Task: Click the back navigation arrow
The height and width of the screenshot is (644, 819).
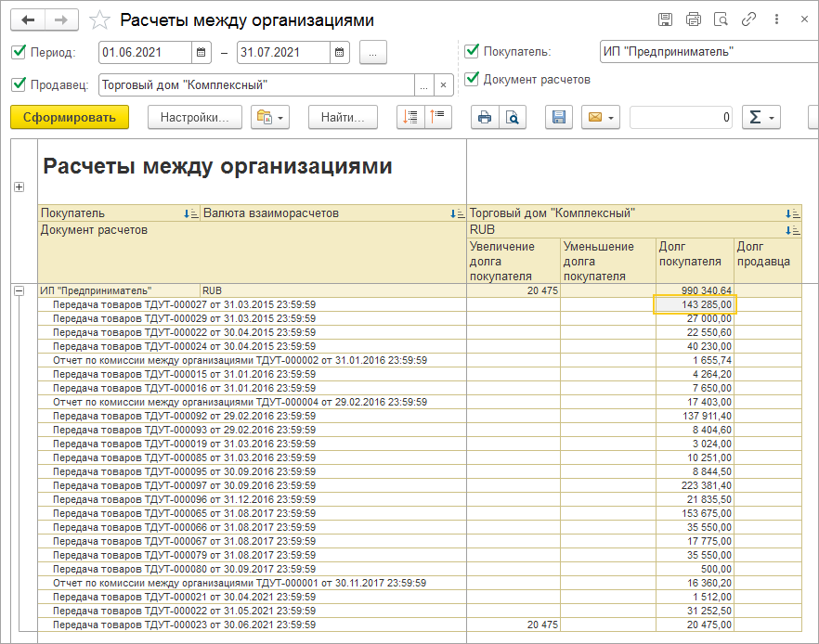Action: [x=29, y=19]
